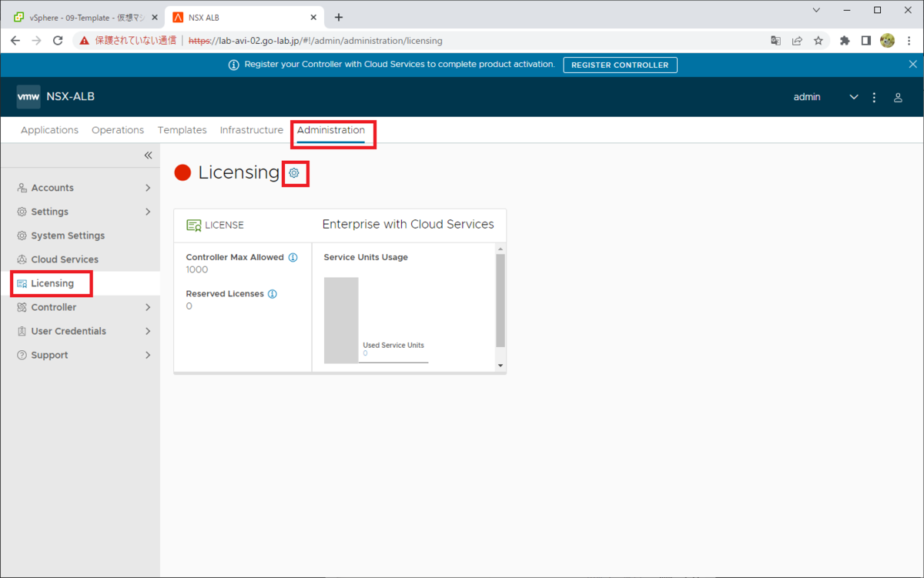Click the Support question mark icon
924x578 pixels.
22,355
